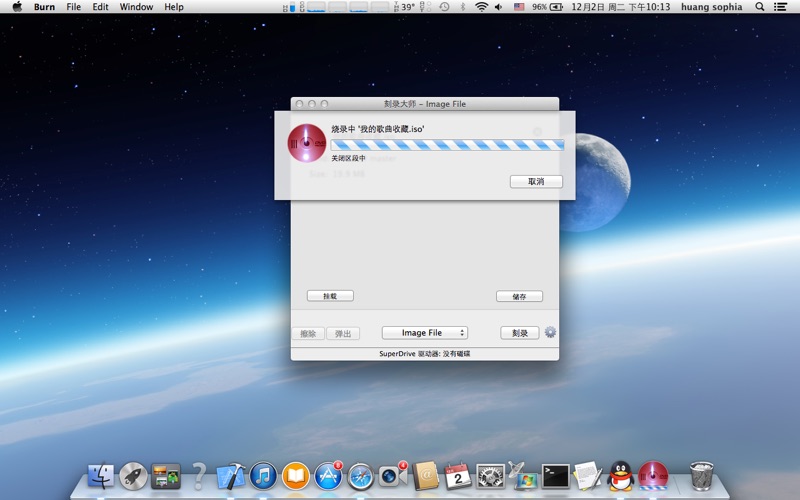
Task: Cancel the burn with 取消 button
Action: coord(536,182)
